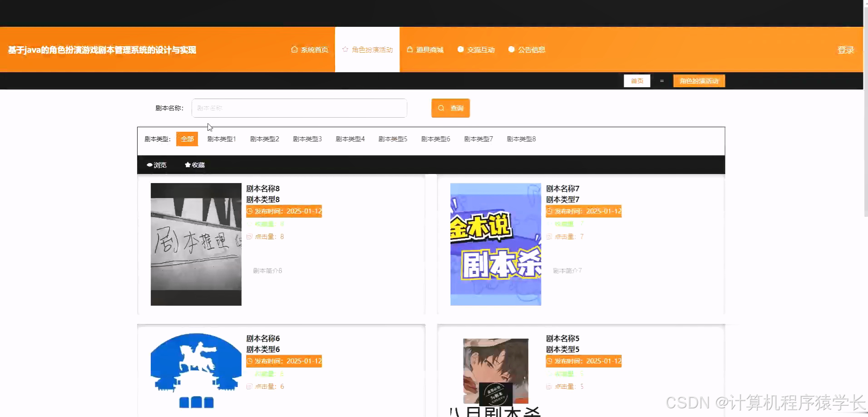
Task: Select the 剧本类型3 filter
Action: pyautogui.click(x=307, y=139)
